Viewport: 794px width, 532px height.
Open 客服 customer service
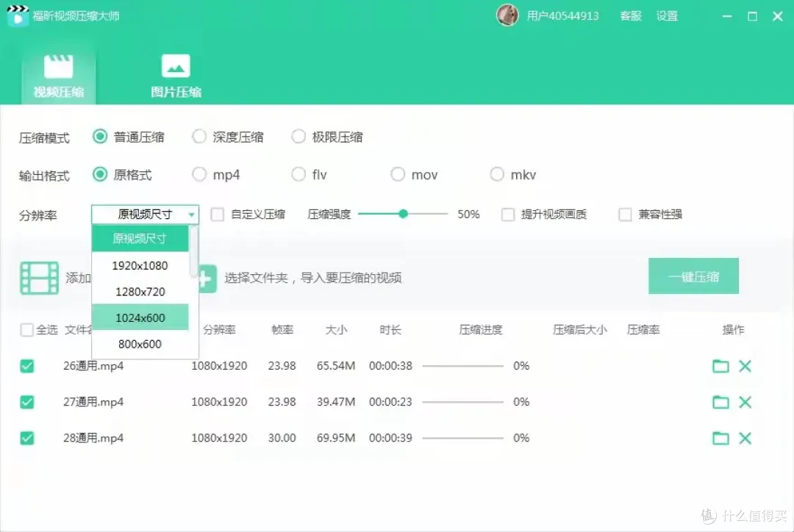pos(631,15)
